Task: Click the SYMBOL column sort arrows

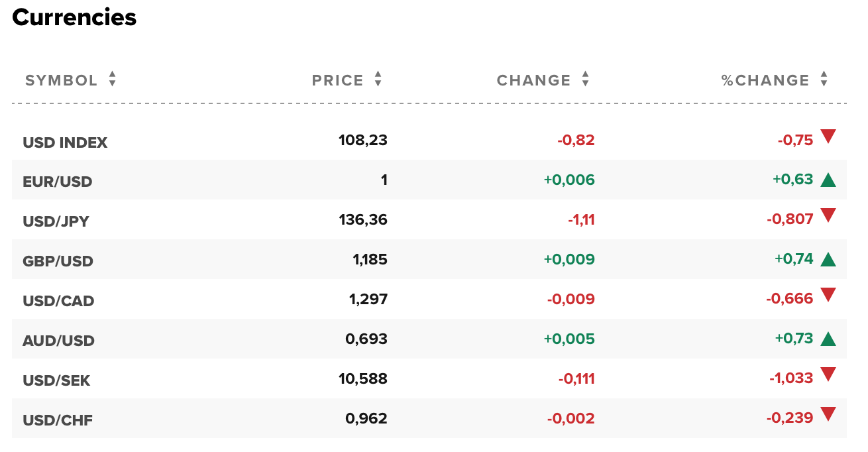Action: click(x=113, y=80)
